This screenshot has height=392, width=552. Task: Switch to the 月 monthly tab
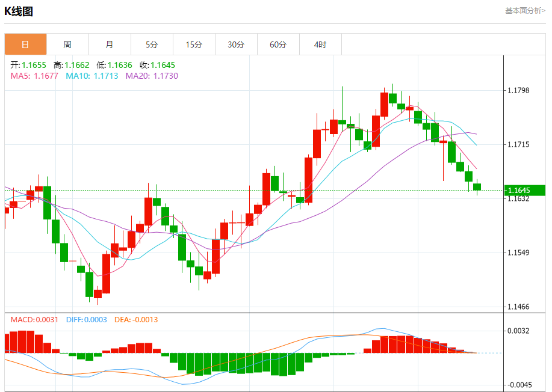coord(110,44)
